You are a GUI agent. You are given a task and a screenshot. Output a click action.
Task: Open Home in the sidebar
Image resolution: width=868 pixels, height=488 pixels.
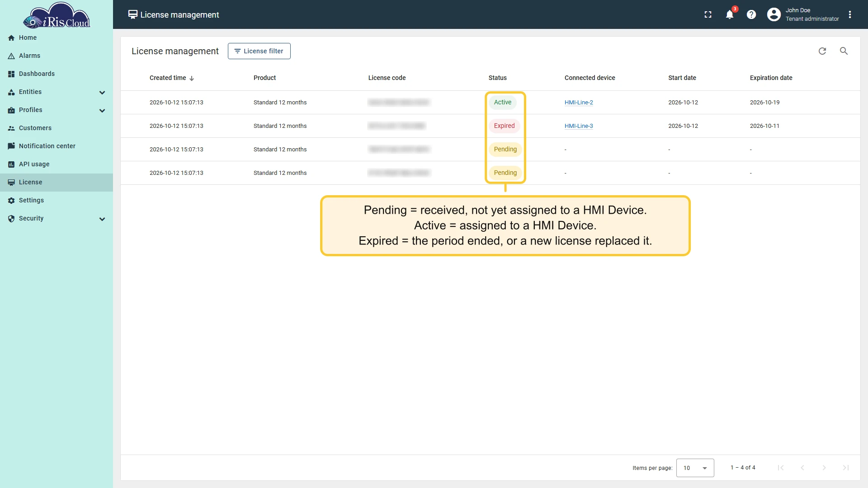point(57,38)
